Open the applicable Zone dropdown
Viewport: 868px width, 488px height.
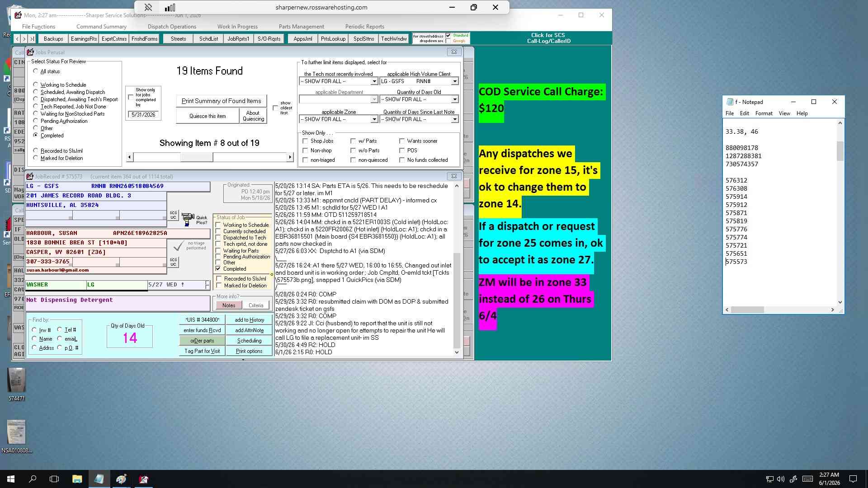(x=374, y=119)
